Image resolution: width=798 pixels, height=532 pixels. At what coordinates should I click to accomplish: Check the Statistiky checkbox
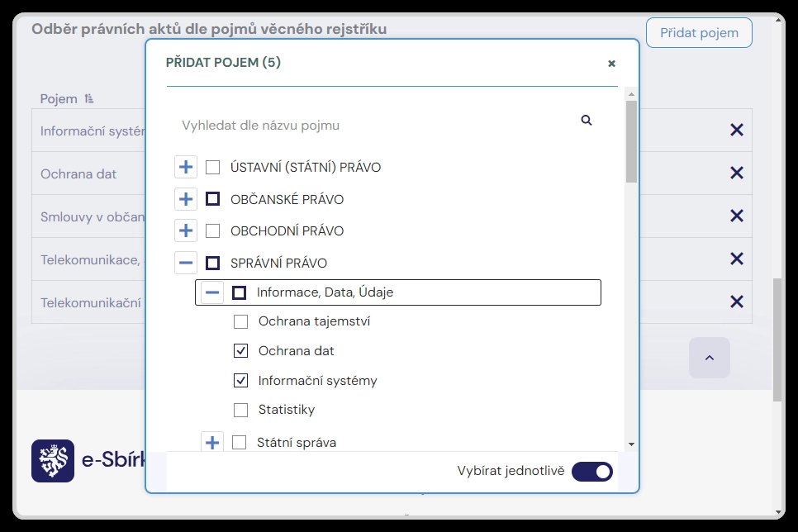click(x=241, y=410)
